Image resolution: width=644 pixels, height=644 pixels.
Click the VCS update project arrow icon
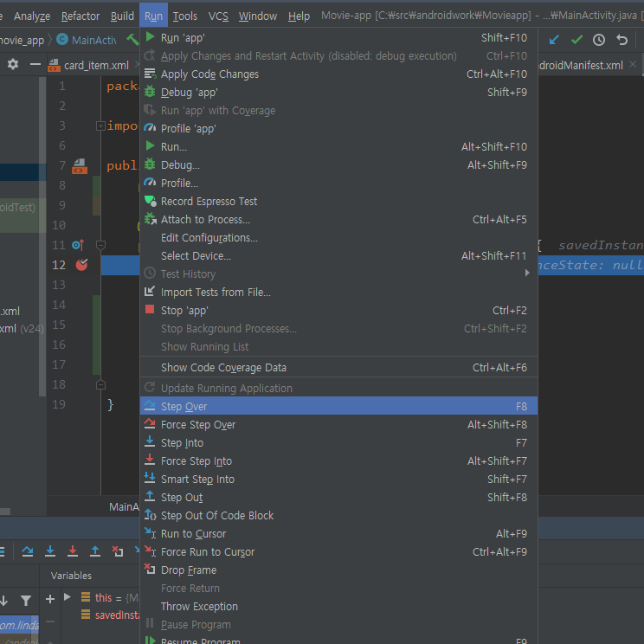pyautogui.click(x=554, y=40)
